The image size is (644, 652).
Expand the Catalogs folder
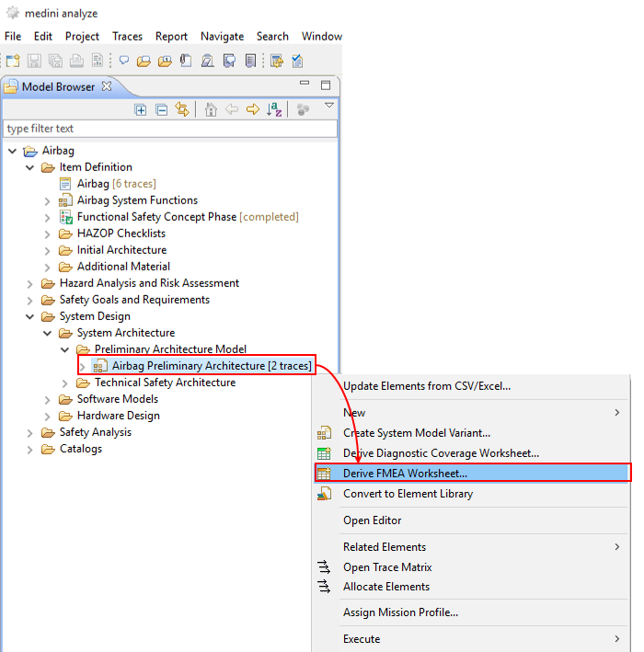point(30,450)
